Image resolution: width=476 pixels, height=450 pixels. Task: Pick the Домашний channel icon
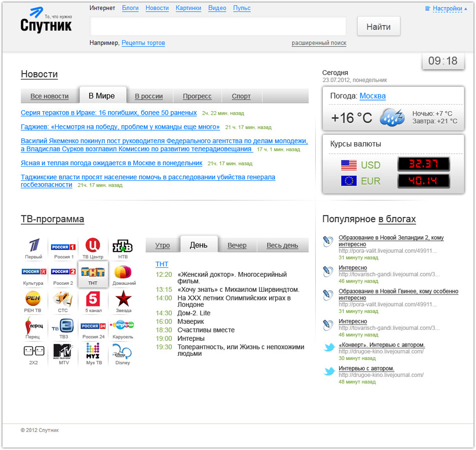coord(123,272)
